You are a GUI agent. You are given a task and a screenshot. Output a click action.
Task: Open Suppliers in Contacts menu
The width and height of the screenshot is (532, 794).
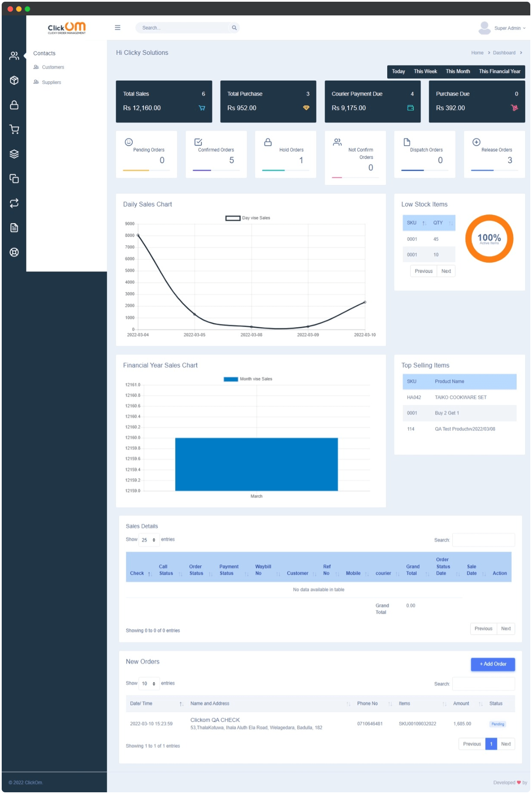[51, 82]
